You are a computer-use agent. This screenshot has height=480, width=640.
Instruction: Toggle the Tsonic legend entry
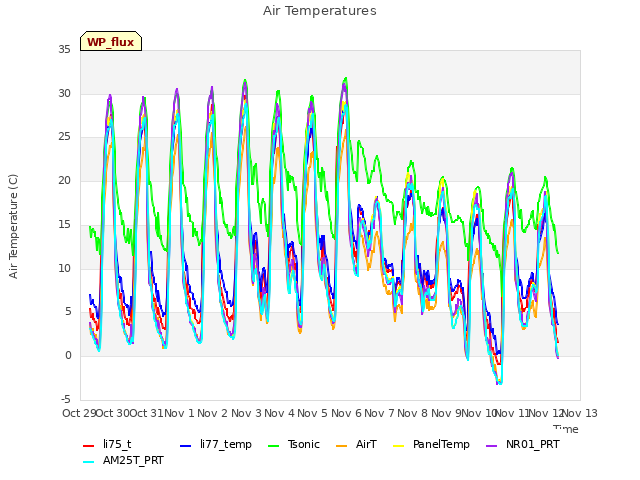(x=293, y=444)
